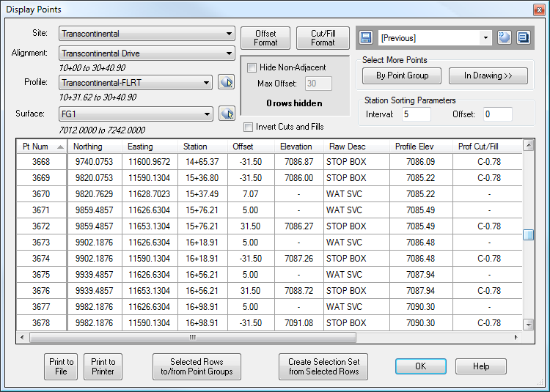Close the Display Points dialog
This screenshot has width=550, height=392.
coord(539,10)
